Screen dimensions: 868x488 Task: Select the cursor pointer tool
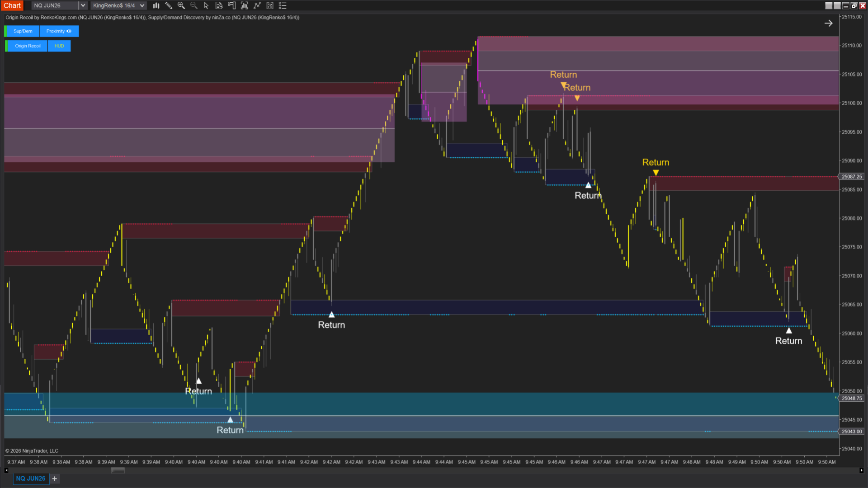[x=206, y=5]
